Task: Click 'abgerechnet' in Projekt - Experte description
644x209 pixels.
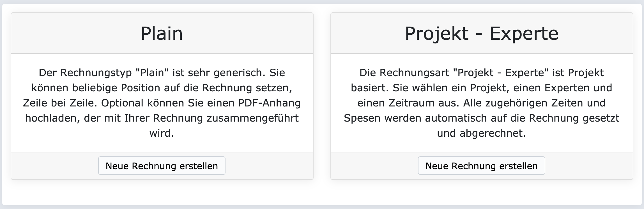Action: coord(492,133)
